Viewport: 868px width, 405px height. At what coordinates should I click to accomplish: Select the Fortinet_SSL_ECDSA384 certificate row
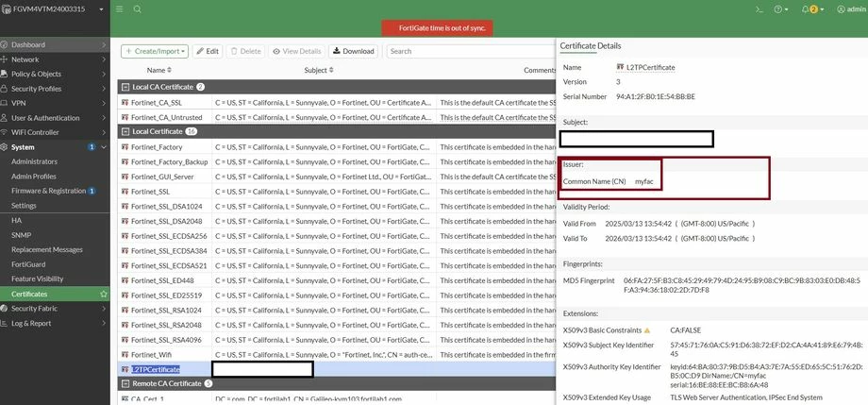click(x=337, y=251)
